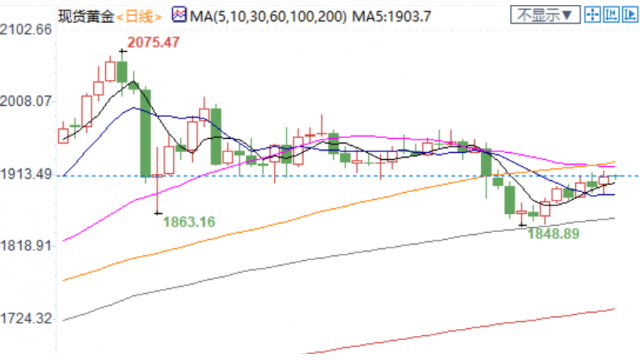Click the 2075.47 high price label

(153, 42)
